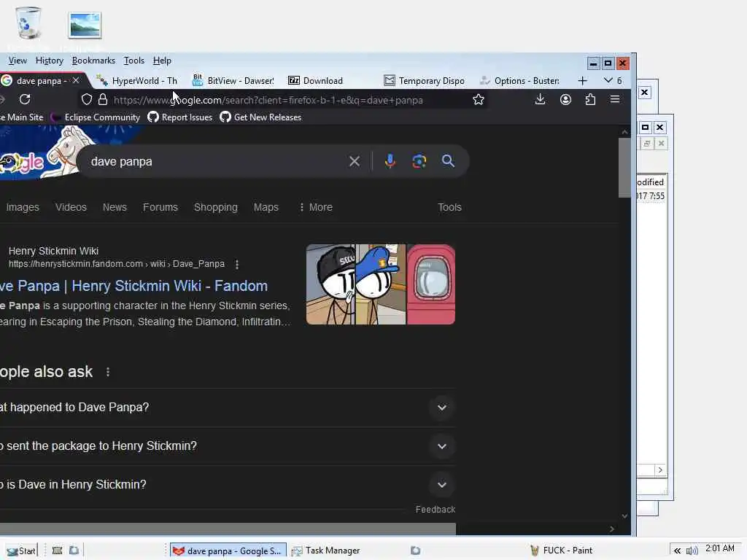This screenshot has height=560, width=747.
Task: Open the Firefox account icon
Action: (x=565, y=99)
